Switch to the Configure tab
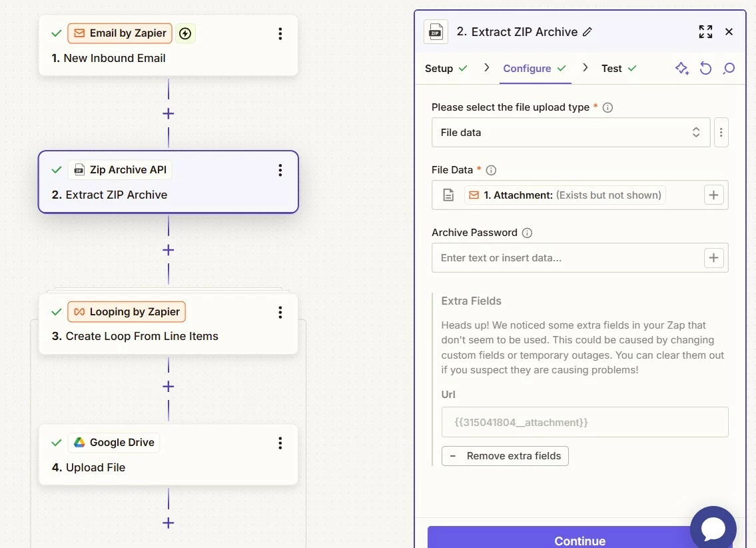 pyautogui.click(x=535, y=69)
